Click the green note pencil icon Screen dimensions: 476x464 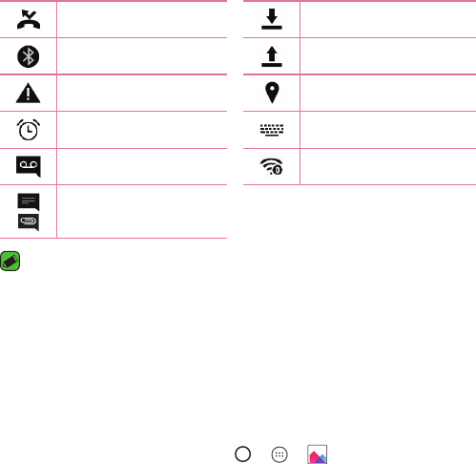pos(10,261)
